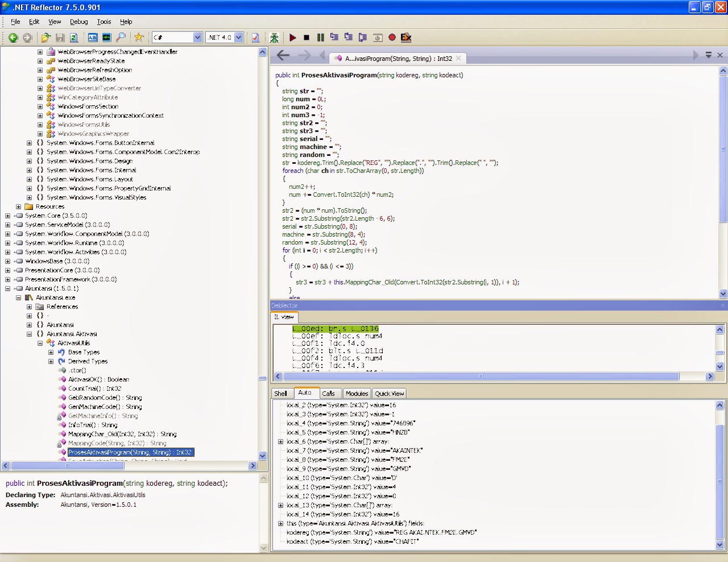Open the Debug menu
The height and width of the screenshot is (562, 728).
tap(79, 22)
